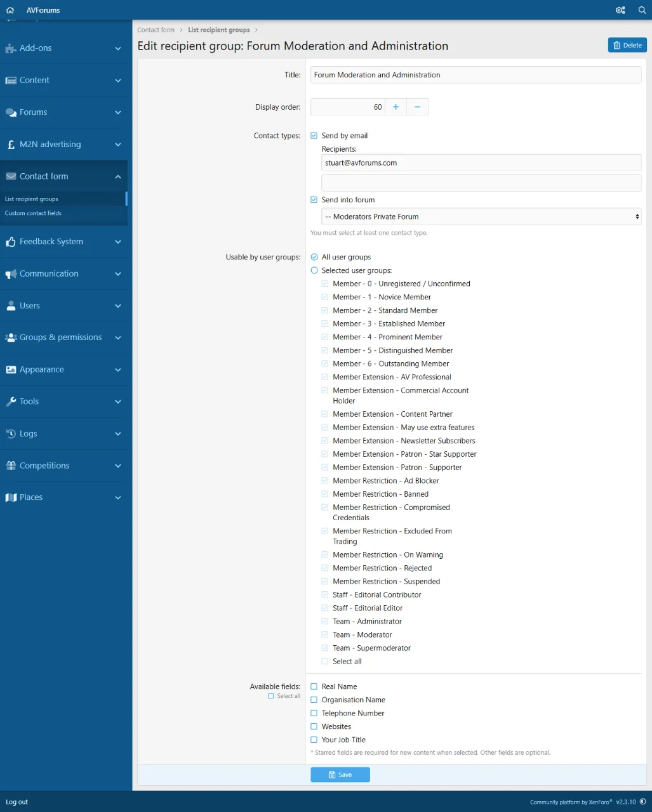Click the Save button
652x812 pixels.
point(340,775)
